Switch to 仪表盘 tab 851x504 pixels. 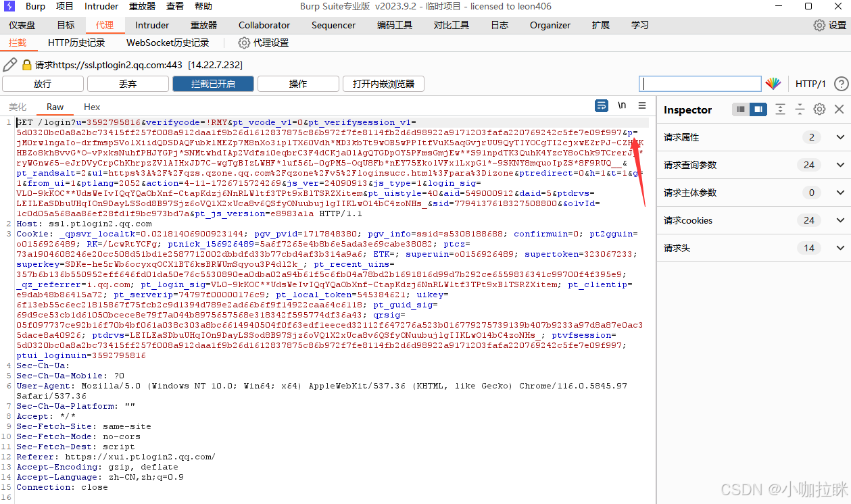point(22,25)
